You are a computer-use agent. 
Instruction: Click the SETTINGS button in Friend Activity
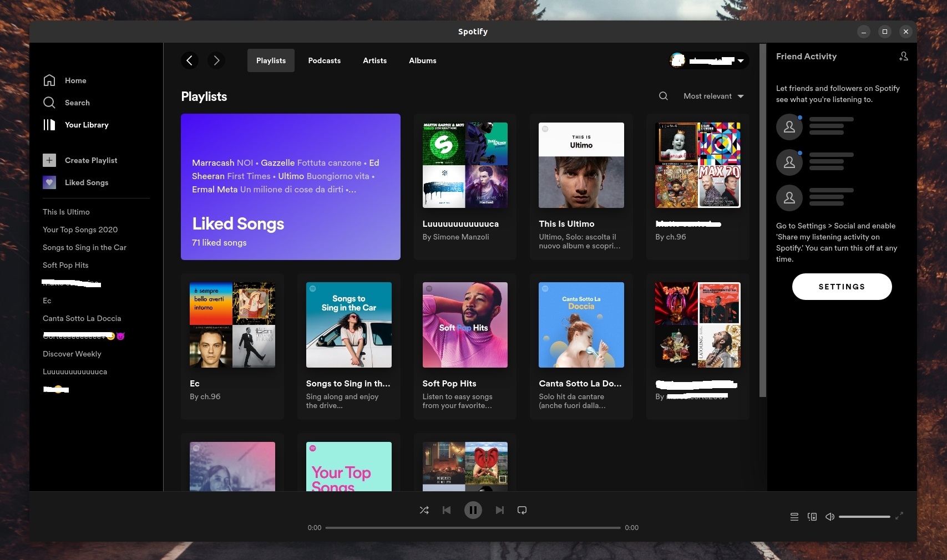[x=842, y=287]
